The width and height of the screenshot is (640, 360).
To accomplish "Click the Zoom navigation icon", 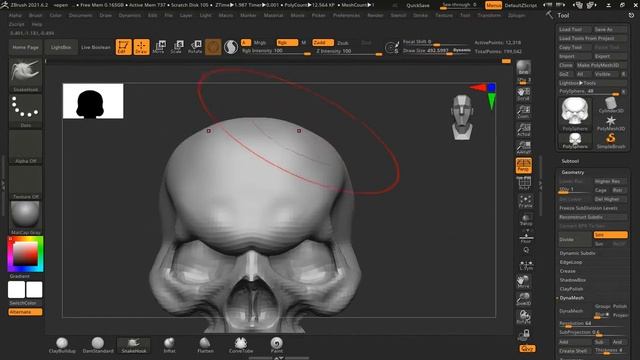I will (x=524, y=112).
